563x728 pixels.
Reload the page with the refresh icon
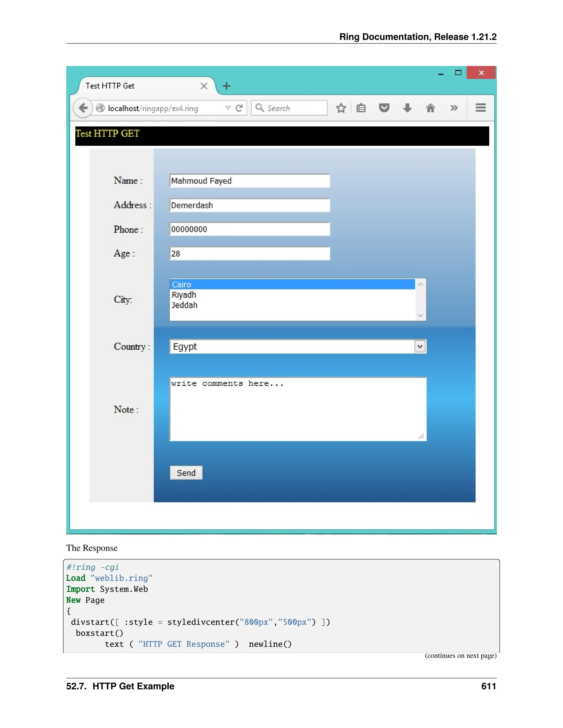tap(239, 108)
